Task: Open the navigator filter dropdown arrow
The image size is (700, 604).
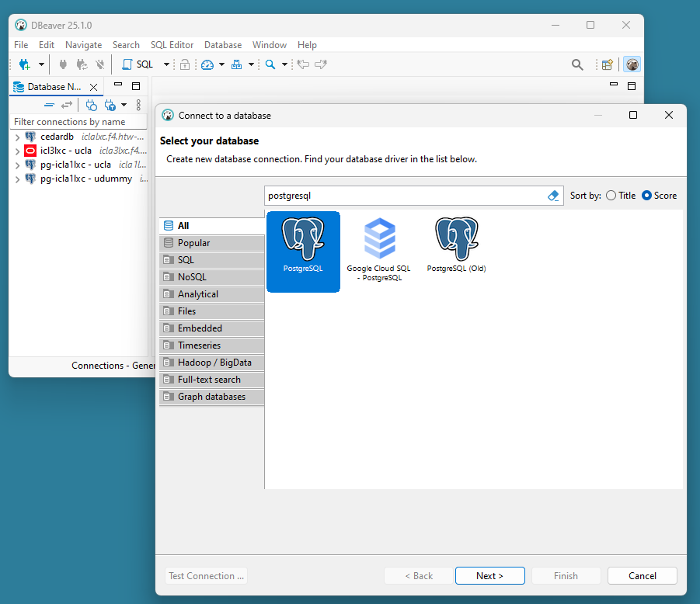Action: pos(124,106)
